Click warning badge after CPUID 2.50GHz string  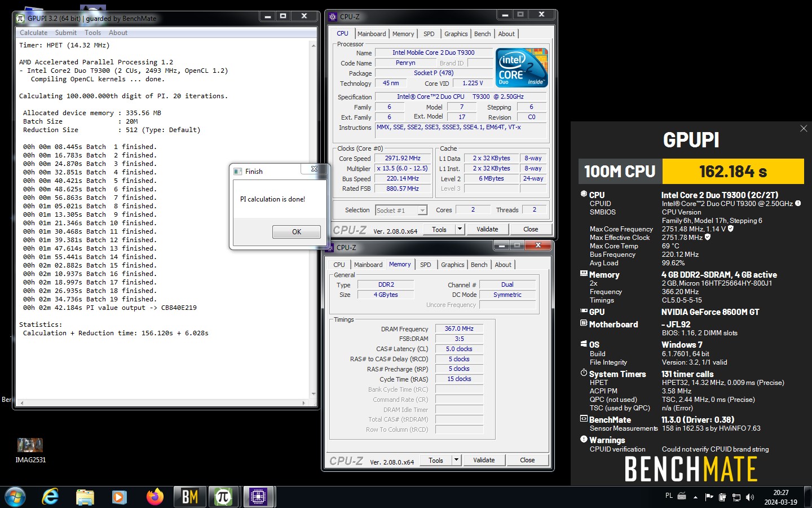click(798, 203)
